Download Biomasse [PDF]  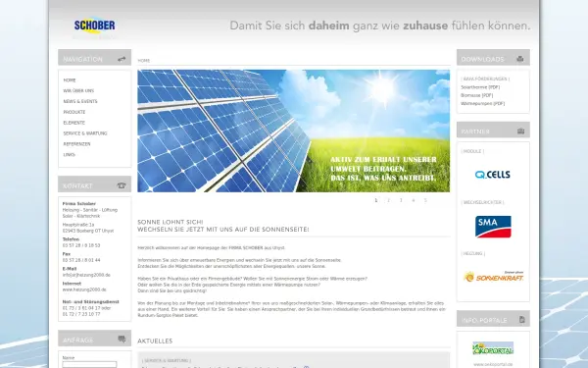tap(477, 95)
